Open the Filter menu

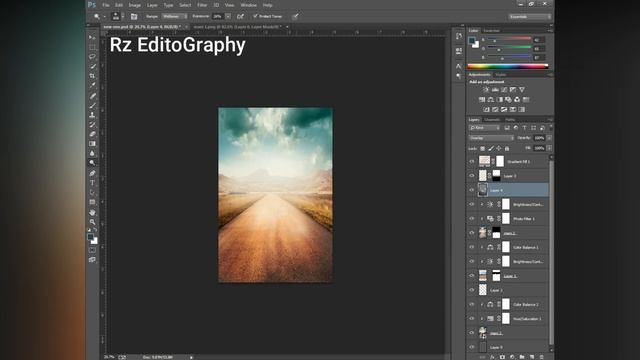[202, 5]
